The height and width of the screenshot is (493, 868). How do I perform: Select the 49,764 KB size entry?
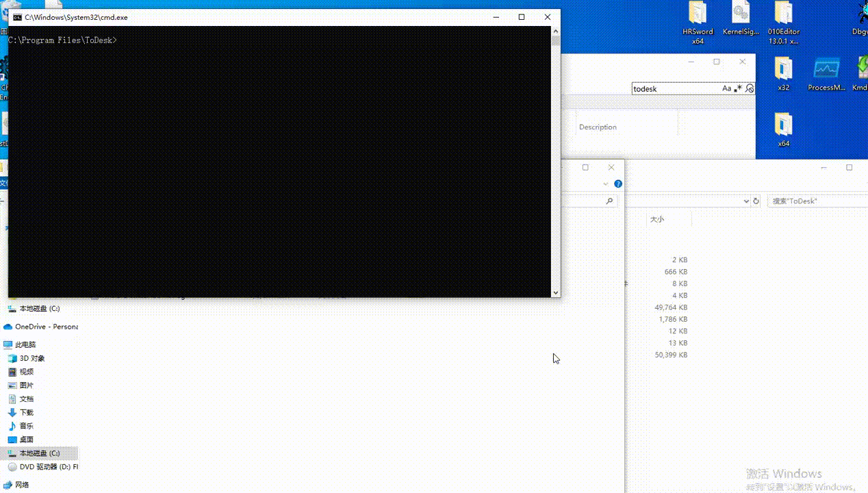click(671, 307)
